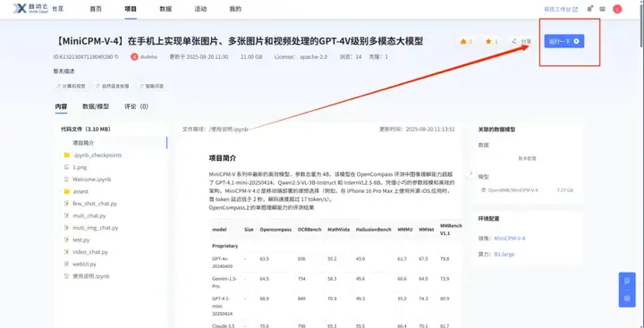Switch to the 评论 (0) tab
The height and width of the screenshot is (328, 644).
[x=136, y=106]
